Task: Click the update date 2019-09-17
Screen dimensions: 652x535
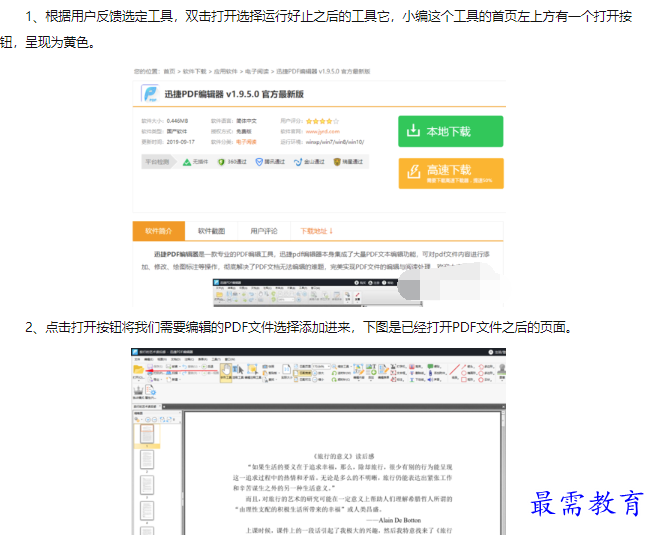Action: [180, 142]
